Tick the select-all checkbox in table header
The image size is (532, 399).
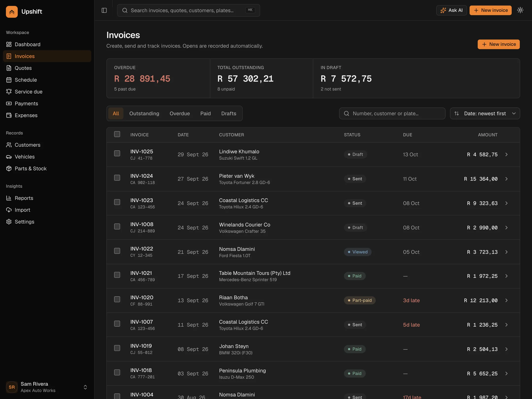(x=117, y=134)
